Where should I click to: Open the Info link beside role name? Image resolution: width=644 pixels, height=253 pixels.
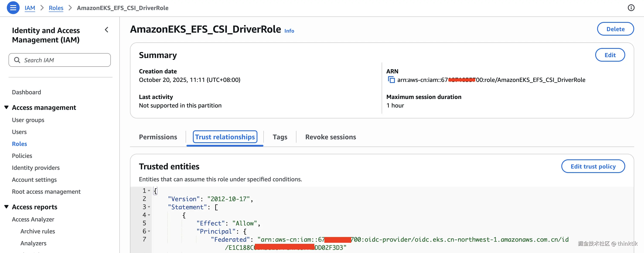coord(289,31)
